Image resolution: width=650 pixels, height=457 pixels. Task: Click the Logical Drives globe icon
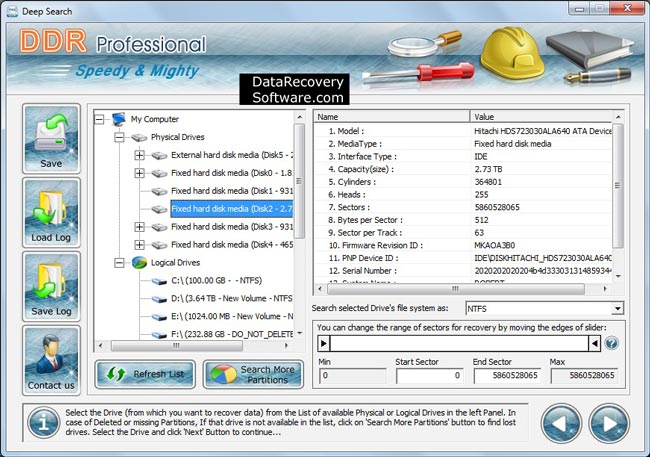[x=139, y=263]
